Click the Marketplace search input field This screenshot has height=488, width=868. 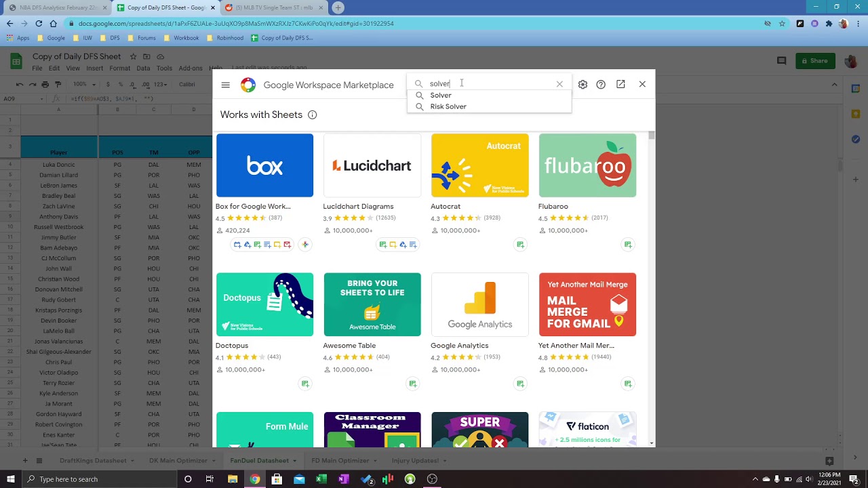point(489,84)
